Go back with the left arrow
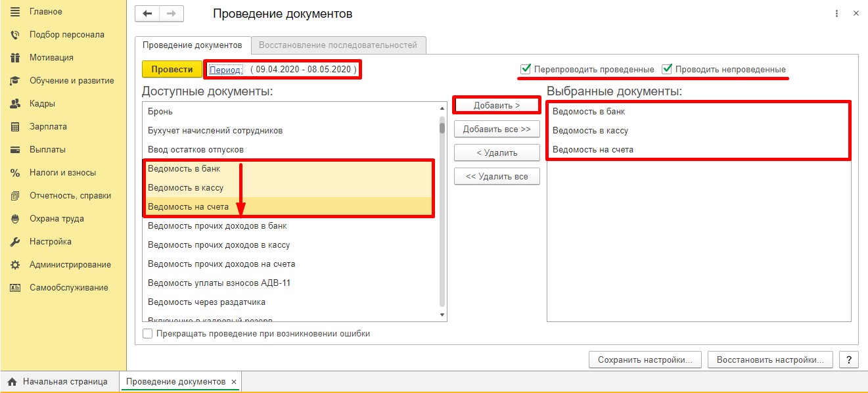The width and height of the screenshot is (868, 393). point(147,14)
